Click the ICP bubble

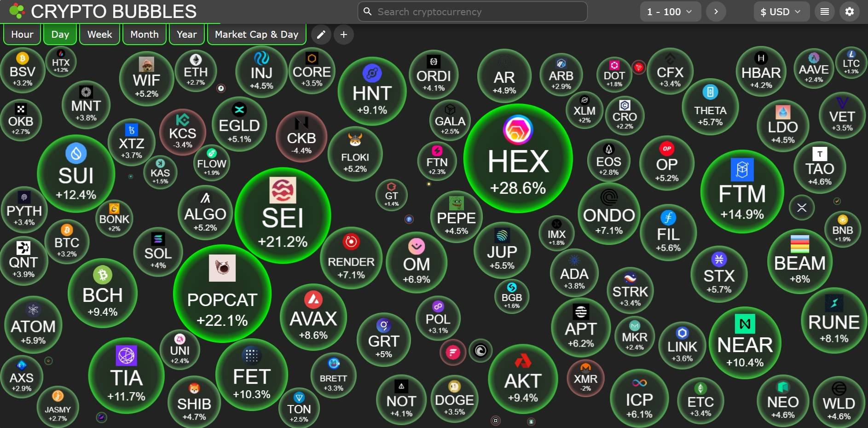click(x=639, y=398)
